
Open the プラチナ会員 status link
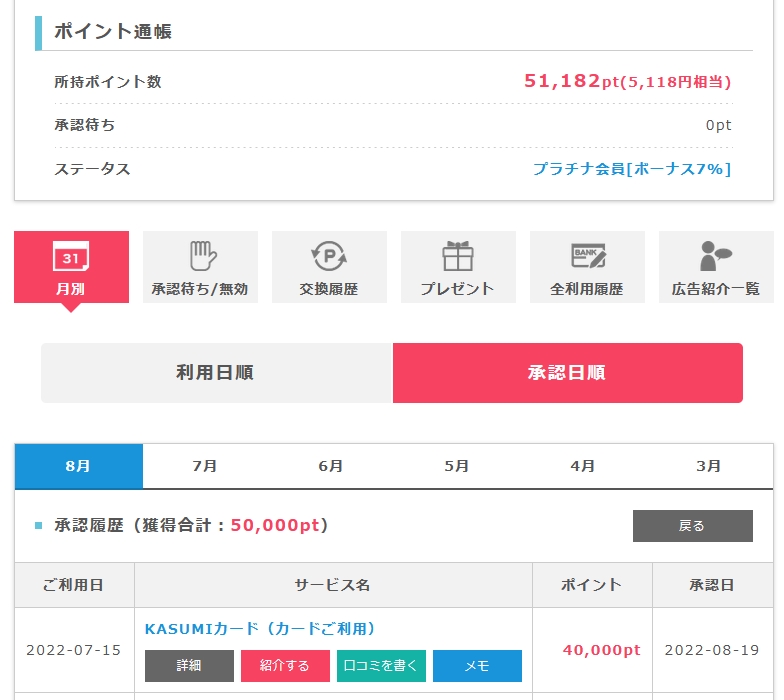(632, 169)
